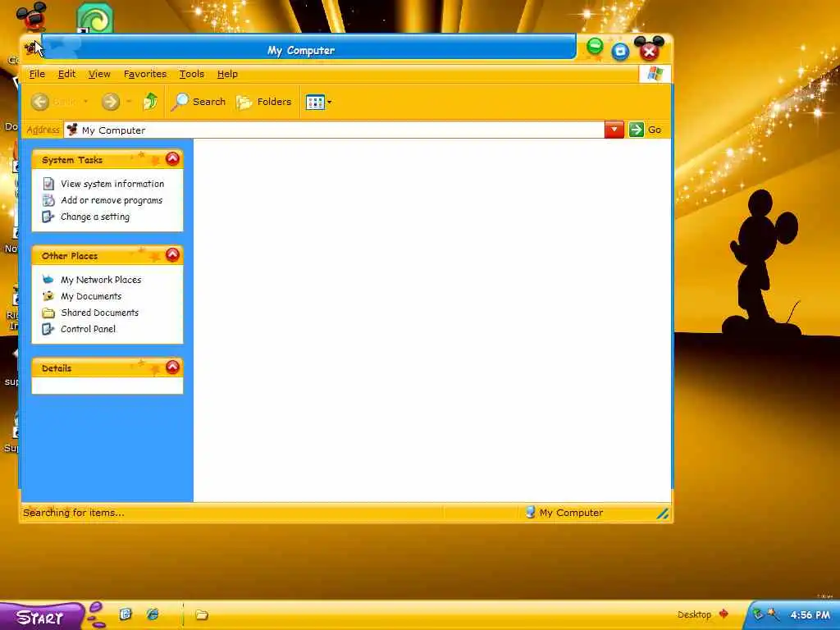The image size is (840, 630).
Task: Open the File menu
Action: coord(37,74)
